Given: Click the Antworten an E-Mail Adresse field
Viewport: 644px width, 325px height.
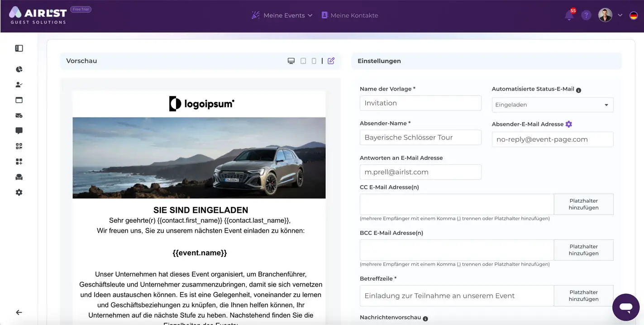Looking at the screenshot, I should (x=420, y=172).
